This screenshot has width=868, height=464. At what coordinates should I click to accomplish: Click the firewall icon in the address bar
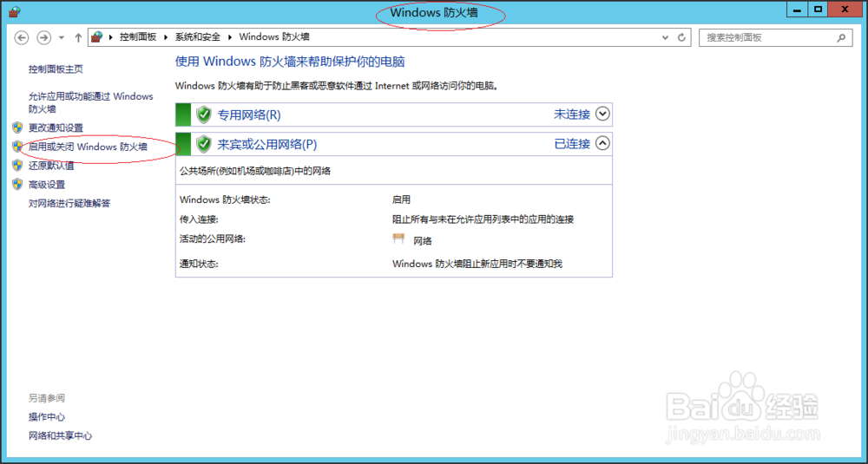point(97,37)
